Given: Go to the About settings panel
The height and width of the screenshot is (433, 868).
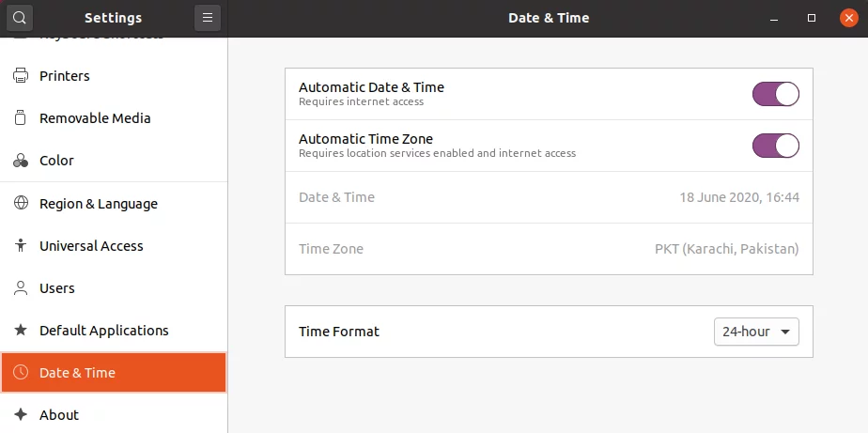Looking at the screenshot, I should 114,414.
